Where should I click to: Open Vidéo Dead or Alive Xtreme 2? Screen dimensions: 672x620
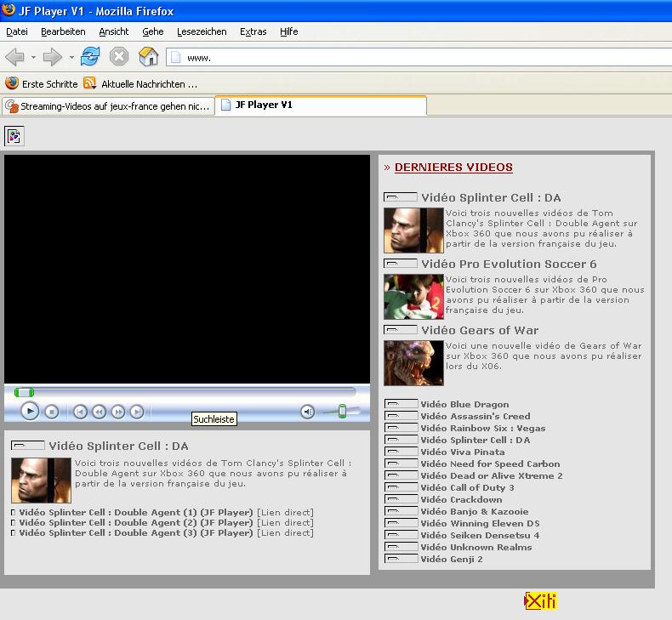pyautogui.click(x=491, y=475)
